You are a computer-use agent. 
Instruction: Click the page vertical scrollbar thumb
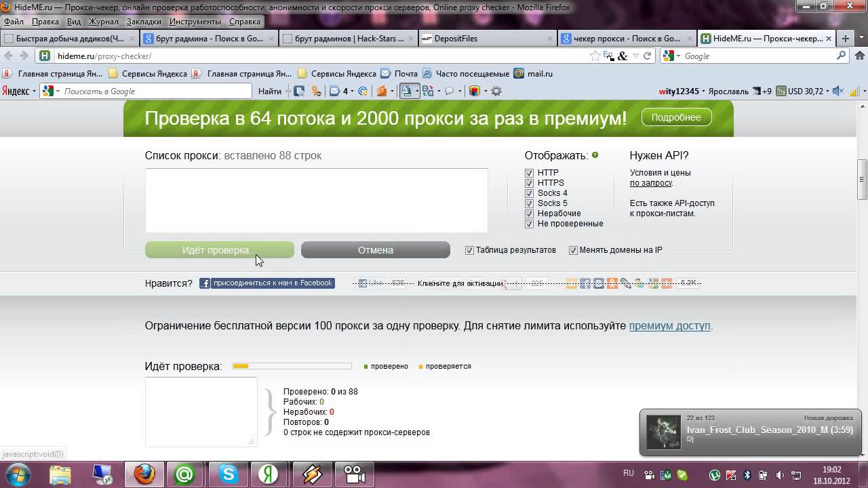tap(862, 178)
